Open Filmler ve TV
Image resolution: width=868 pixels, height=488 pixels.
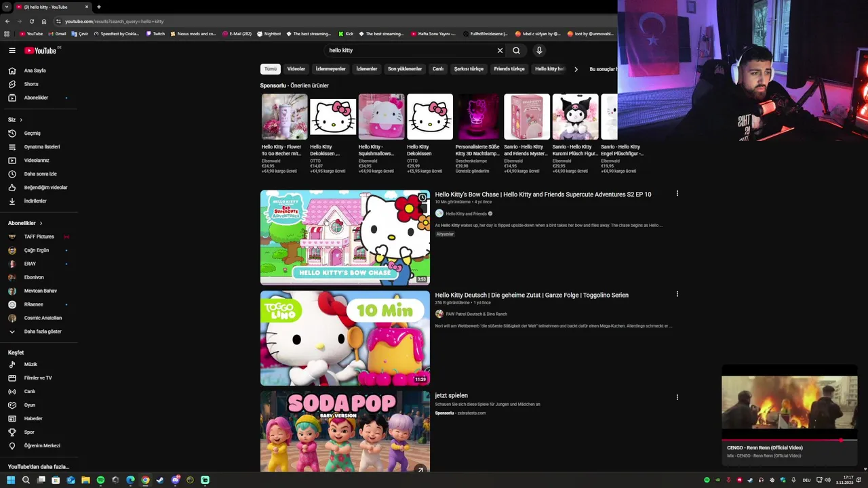[x=38, y=378]
